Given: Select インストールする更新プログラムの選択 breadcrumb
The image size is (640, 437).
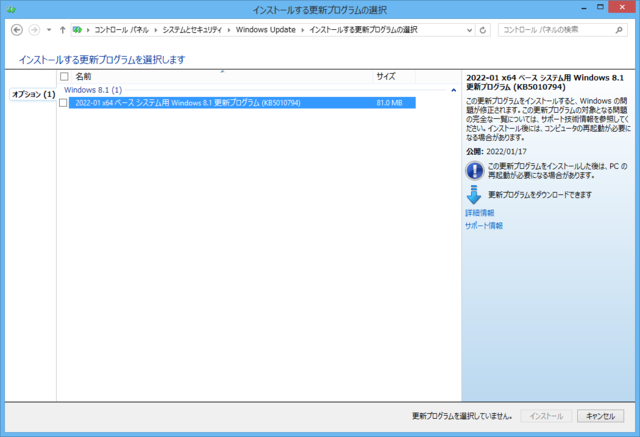Looking at the screenshot, I should tap(363, 30).
